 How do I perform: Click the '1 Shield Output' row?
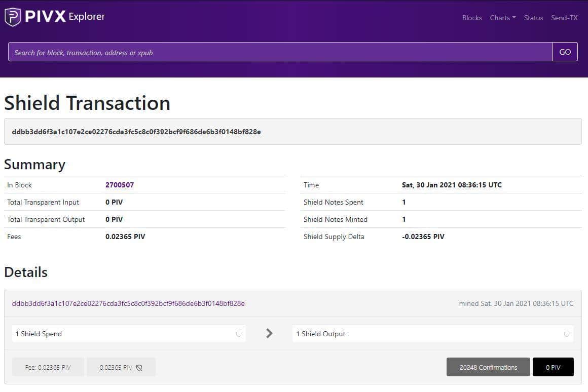coord(433,334)
